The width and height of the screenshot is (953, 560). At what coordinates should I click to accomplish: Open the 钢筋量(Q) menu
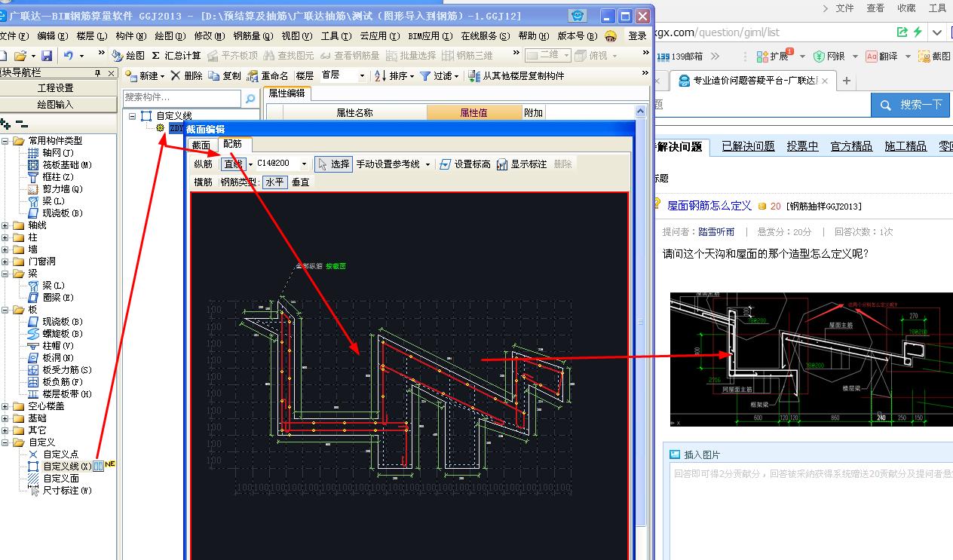(253, 35)
